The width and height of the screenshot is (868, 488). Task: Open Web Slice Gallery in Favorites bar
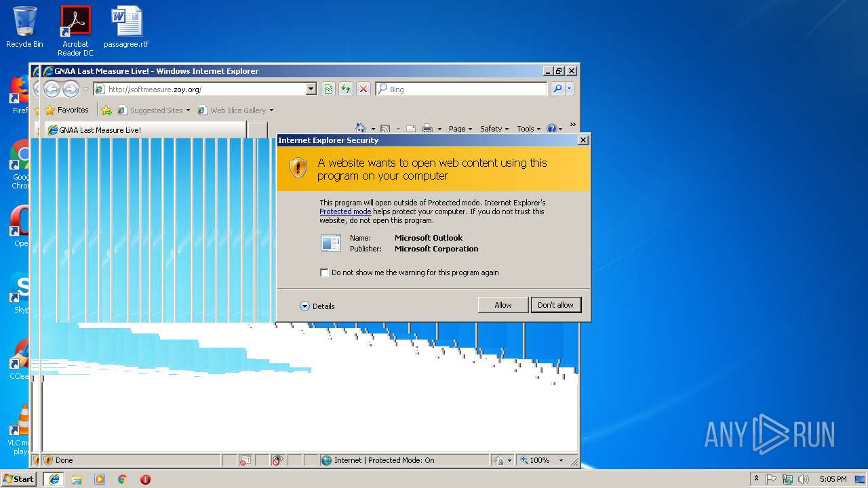pos(235,110)
